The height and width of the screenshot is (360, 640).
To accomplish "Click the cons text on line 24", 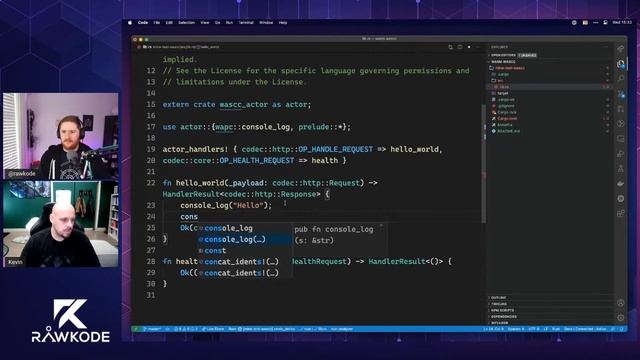I will (189, 217).
